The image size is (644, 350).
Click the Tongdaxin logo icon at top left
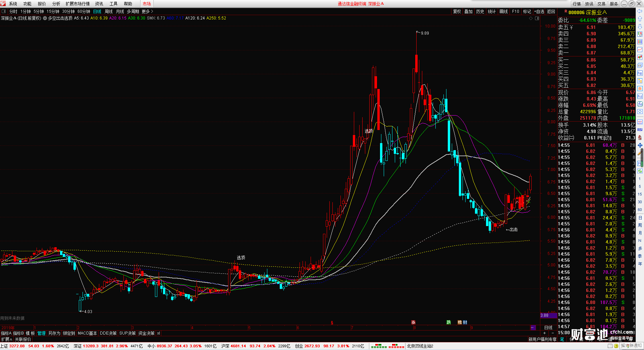[3, 4]
